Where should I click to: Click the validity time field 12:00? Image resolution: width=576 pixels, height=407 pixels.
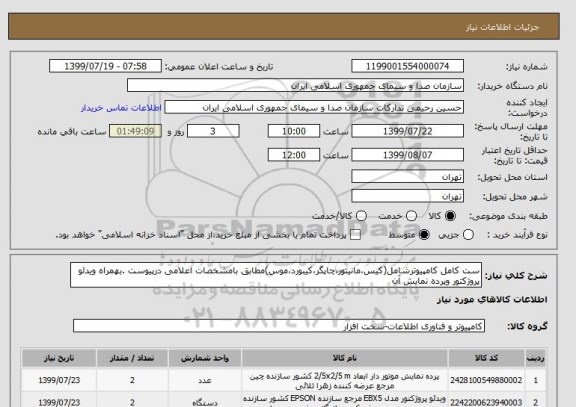(x=294, y=155)
